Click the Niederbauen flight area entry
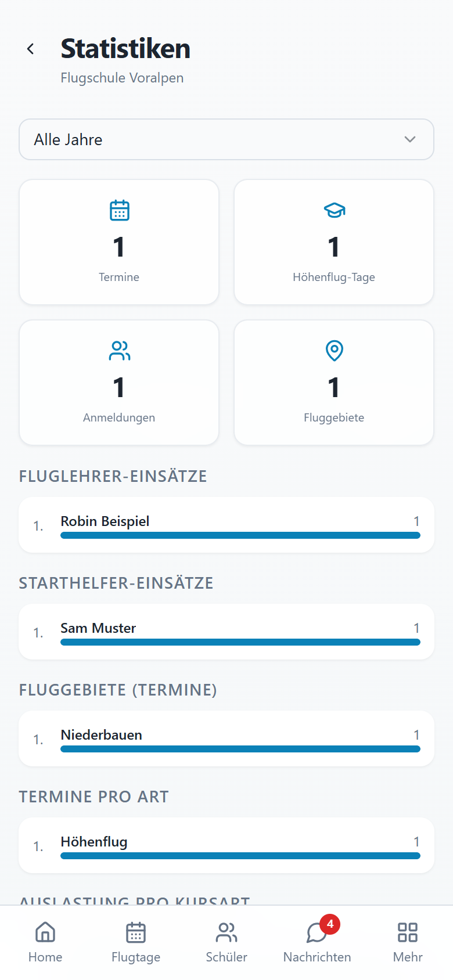 click(227, 738)
